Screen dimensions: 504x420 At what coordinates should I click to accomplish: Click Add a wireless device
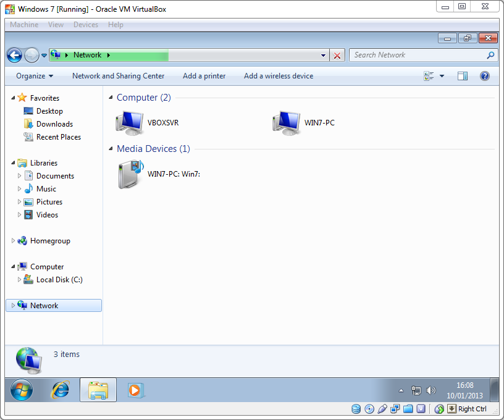pyautogui.click(x=278, y=76)
